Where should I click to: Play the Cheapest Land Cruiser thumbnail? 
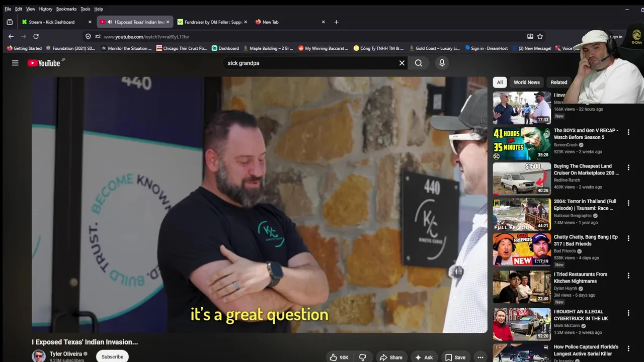tap(522, 178)
